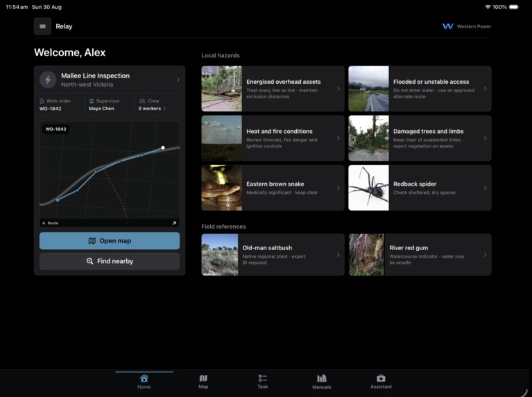Click the lightning bolt icon on Mallee Line Inspection

(x=48, y=80)
